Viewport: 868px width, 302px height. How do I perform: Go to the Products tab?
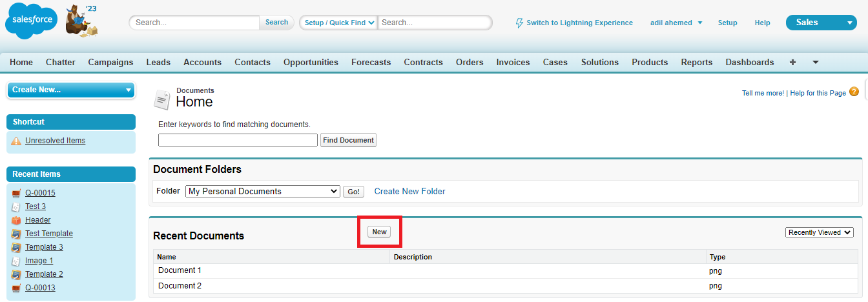tap(650, 63)
